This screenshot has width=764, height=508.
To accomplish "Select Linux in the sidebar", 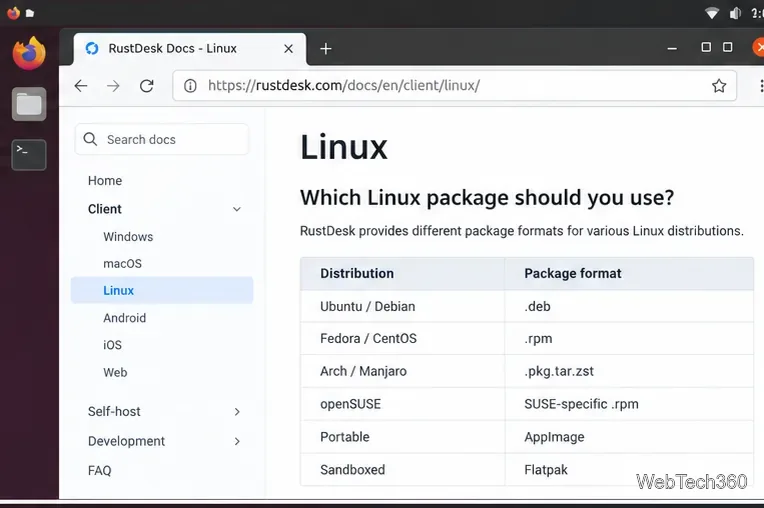I will point(162,290).
